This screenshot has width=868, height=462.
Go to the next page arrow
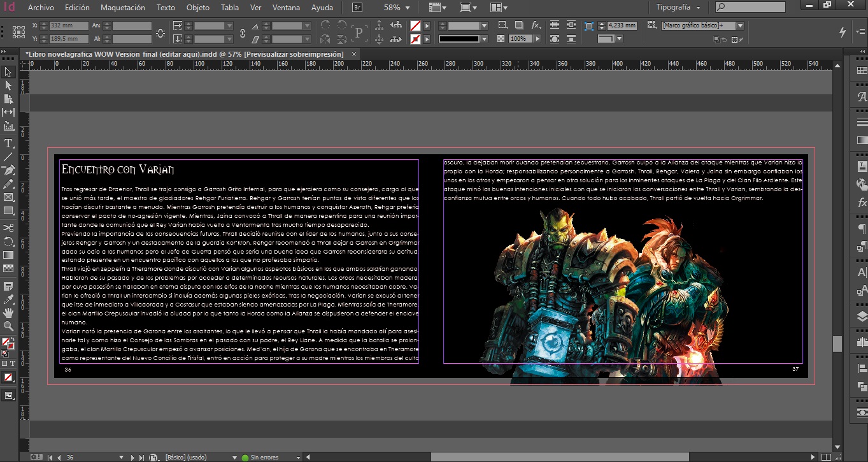click(x=132, y=457)
